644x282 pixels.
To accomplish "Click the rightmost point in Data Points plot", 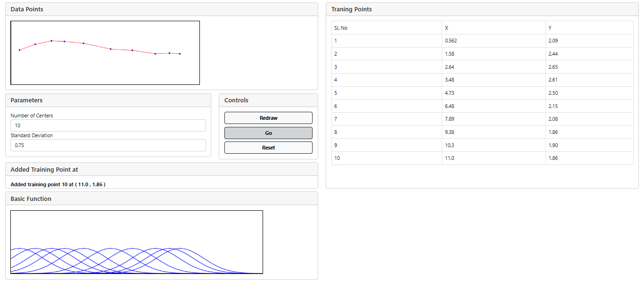I will [180, 54].
